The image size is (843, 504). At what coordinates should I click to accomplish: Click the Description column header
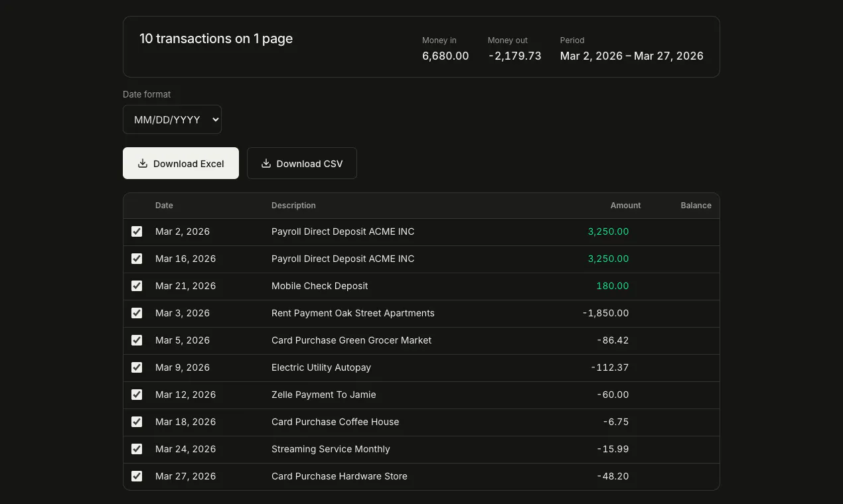point(293,206)
